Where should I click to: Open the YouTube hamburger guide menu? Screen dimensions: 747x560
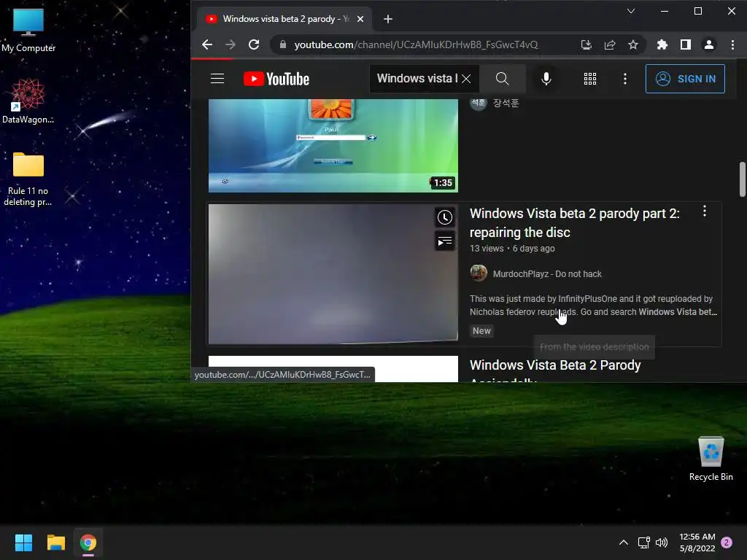(217, 79)
